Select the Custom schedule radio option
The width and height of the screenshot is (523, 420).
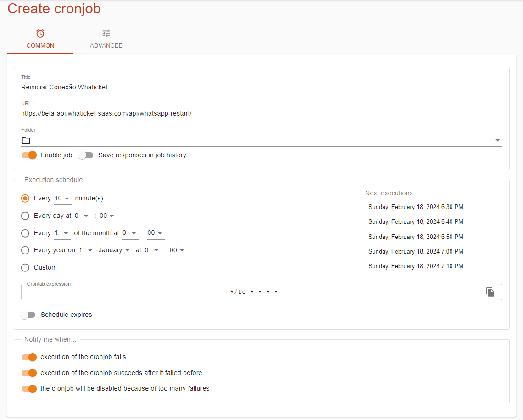tap(25, 267)
